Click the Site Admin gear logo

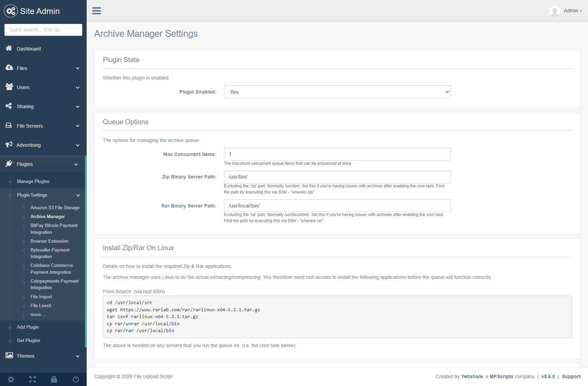tap(11, 11)
